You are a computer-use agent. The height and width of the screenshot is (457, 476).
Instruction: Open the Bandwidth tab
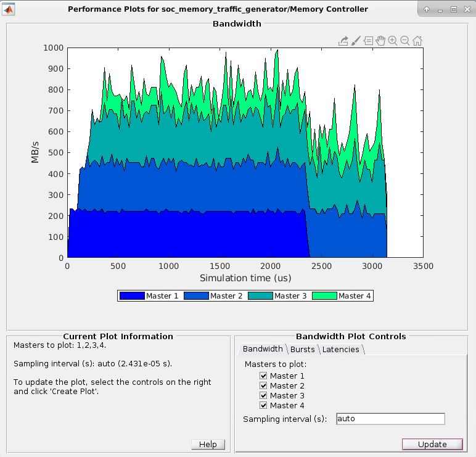[263, 349]
